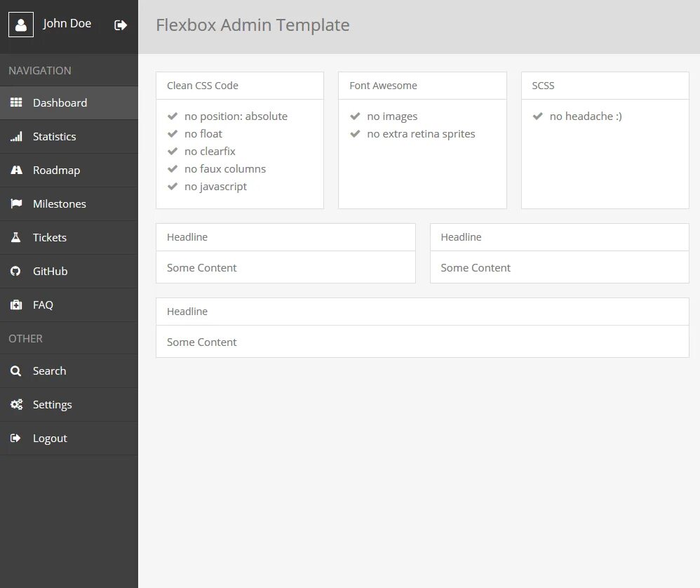
Task: Click the checkmark beside "no images"
Action: pos(355,116)
